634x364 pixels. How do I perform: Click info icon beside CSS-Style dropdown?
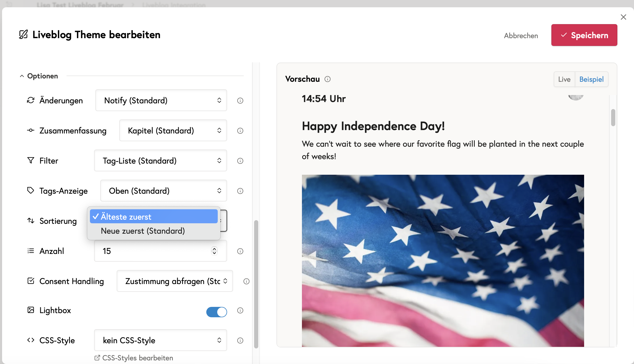click(x=240, y=340)
